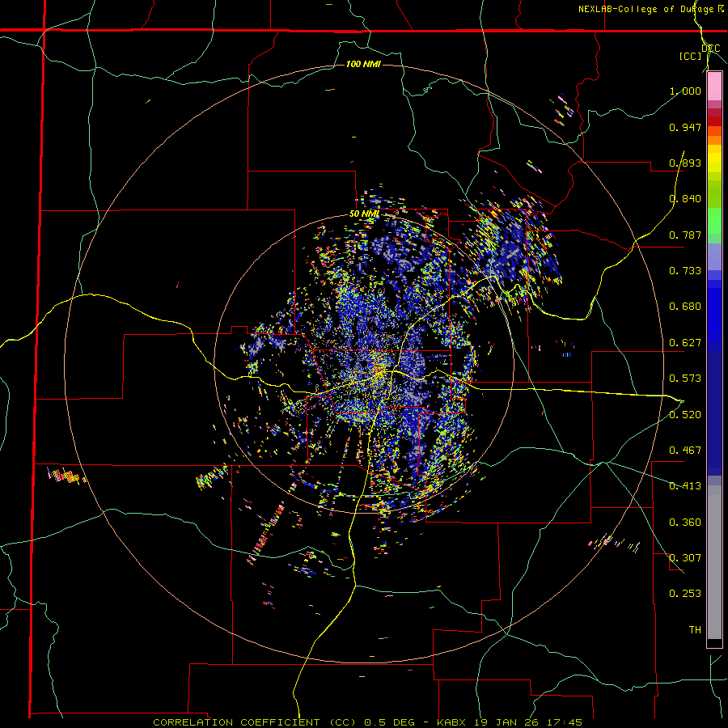Click the pink band at top of color bar
The image size is (728, 728).
point(714,86)
